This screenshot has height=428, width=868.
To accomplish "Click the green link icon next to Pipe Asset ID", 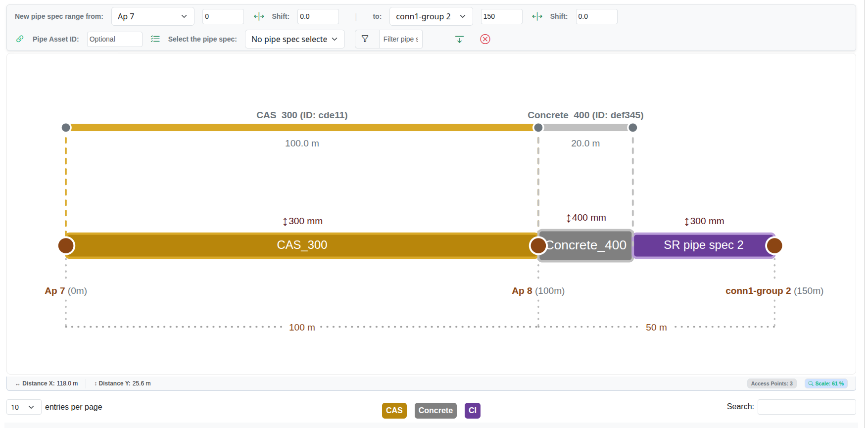I will (20, 39).
